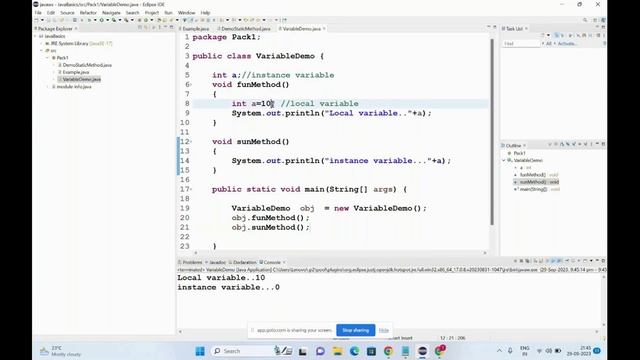Click the Run toolbar button
Viewport: 640px width, 360px height.
101,20
